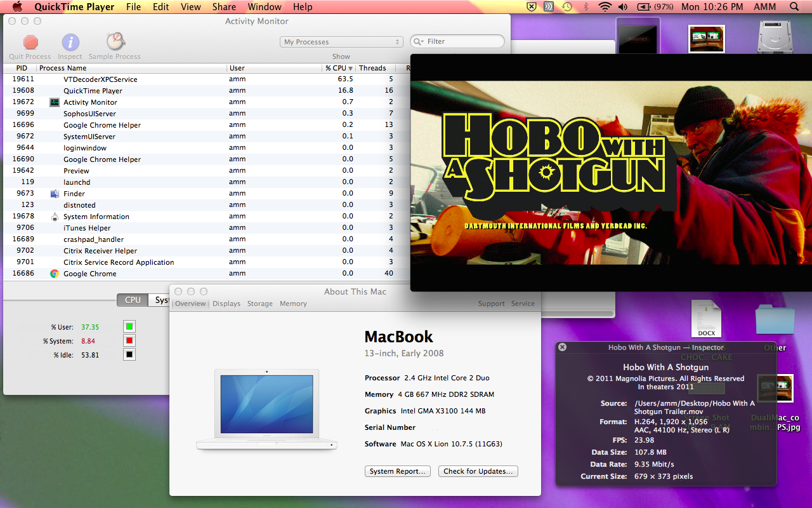Click the Quit Process stop-sign icon

tap(30, 42)
